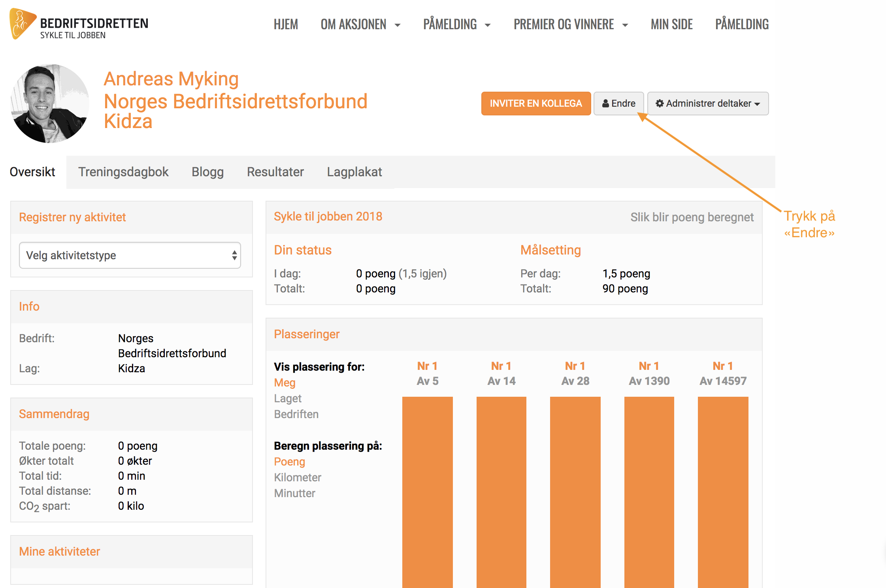Open the Administrer deltaker caret menu
This screenshot has height=588, width=886.
pos(757,104)
